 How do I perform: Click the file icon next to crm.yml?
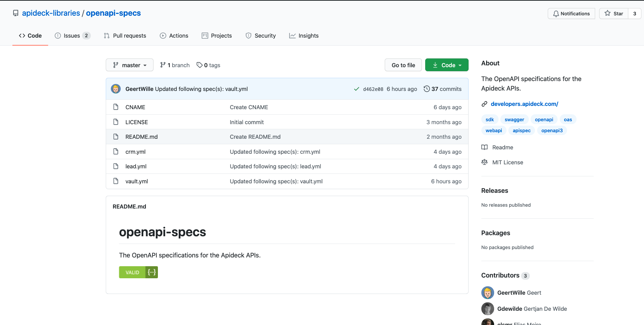coord(116,152)
